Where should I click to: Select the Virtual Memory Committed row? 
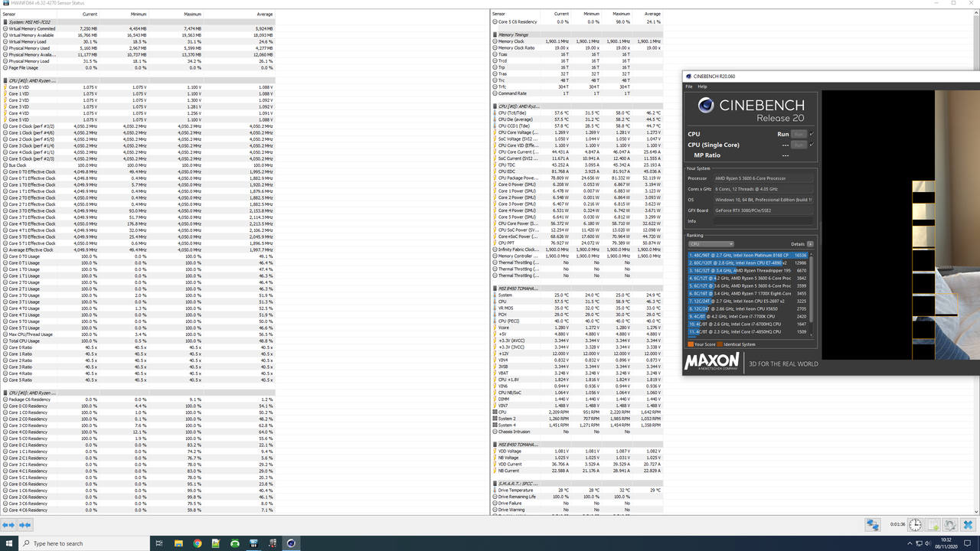138,28
